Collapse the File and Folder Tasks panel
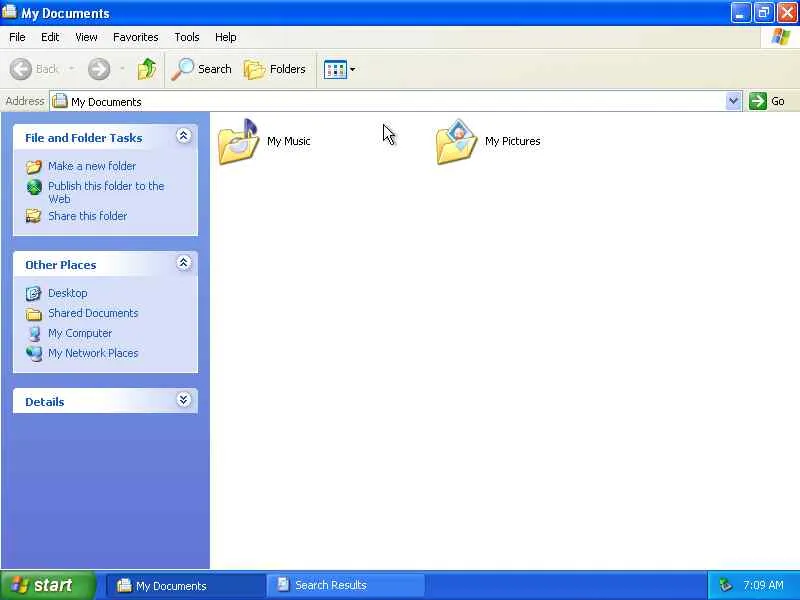 184,136
